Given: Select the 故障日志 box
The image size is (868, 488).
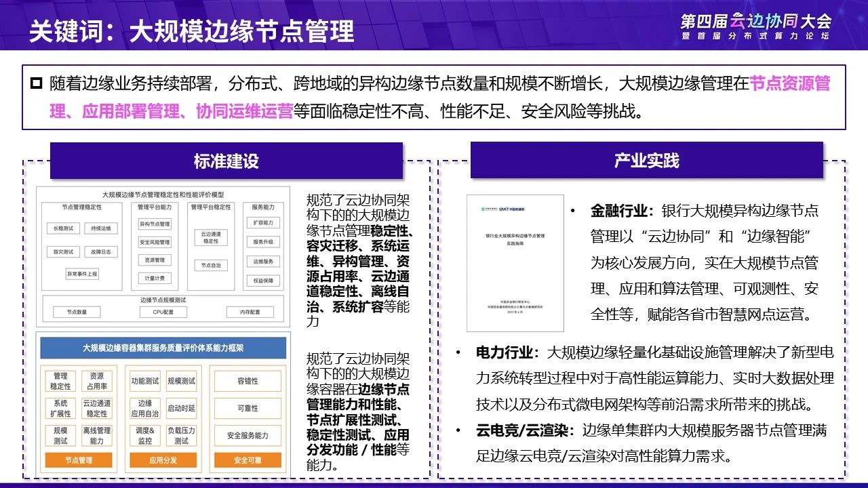Looking at the screenshot, I should [x=101, y=251].
